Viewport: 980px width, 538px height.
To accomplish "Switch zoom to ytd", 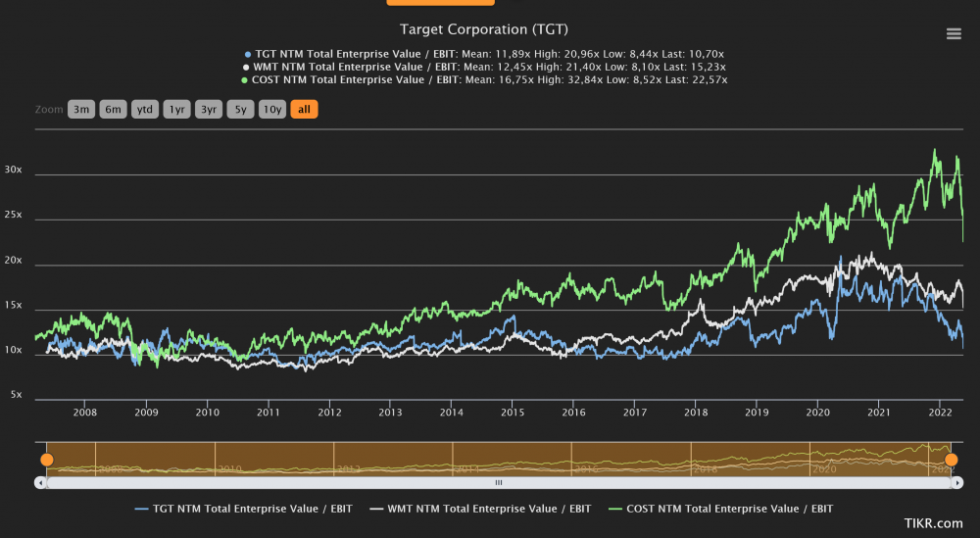I will click(145, 110).
